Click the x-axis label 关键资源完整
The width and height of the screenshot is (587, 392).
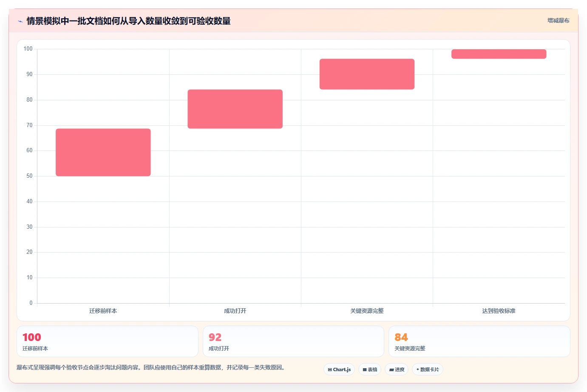pyautogui.click(x=367, y=311)
